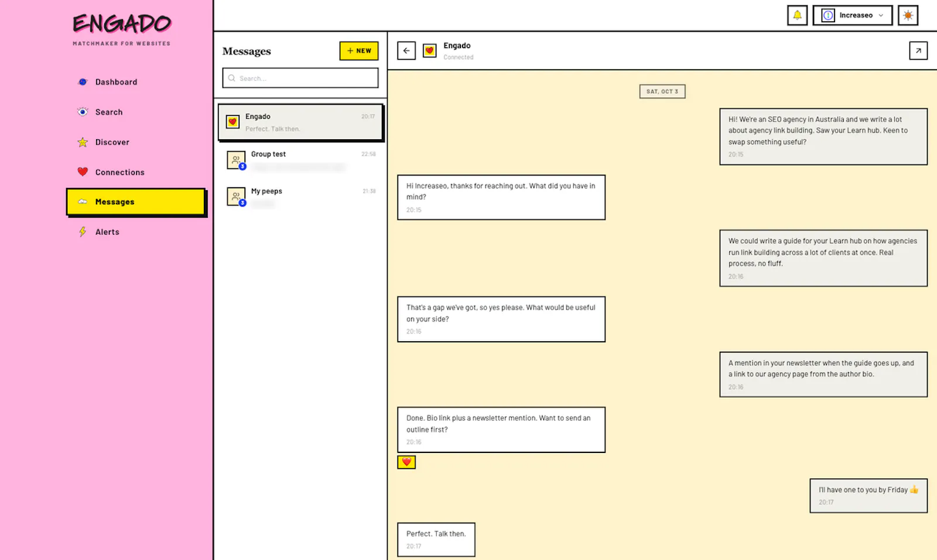937x560 pixels.
Task: Click the heart reaction under outline message
Action: point(406,462)
